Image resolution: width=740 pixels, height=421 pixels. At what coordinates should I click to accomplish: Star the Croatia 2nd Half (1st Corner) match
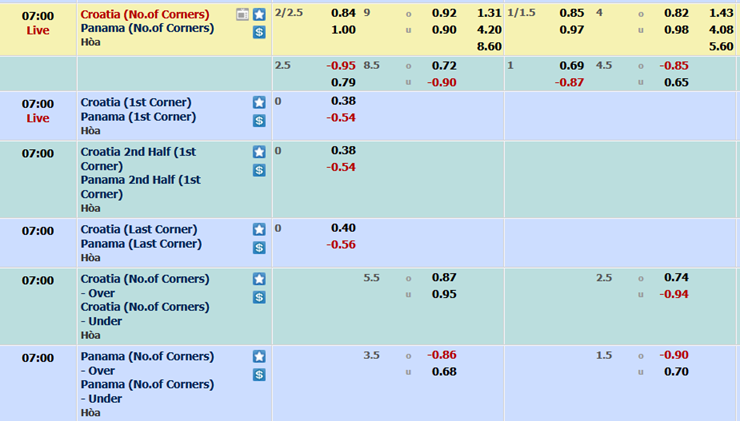[x=259, y=152]
